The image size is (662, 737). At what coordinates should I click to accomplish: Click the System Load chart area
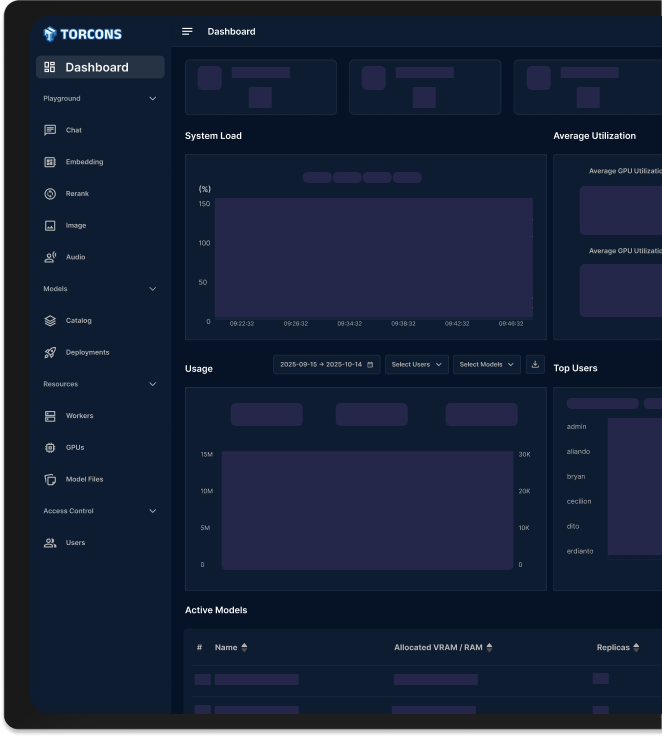pos(374,258)
